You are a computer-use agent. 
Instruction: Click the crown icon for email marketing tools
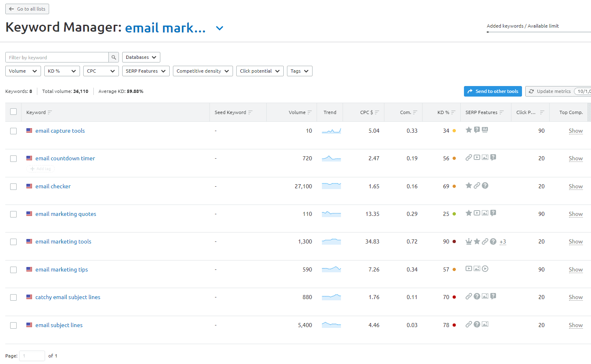pyautogui.click(x=469, y=241)
